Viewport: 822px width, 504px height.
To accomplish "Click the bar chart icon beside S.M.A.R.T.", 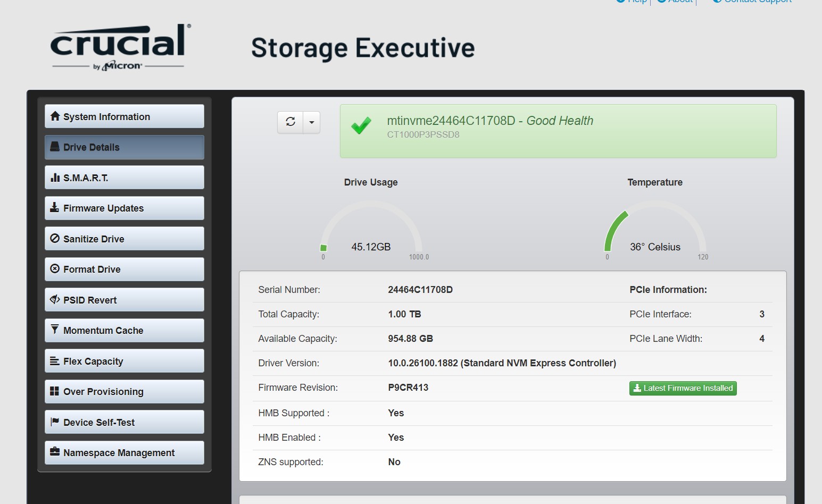I will pos(55,177).
